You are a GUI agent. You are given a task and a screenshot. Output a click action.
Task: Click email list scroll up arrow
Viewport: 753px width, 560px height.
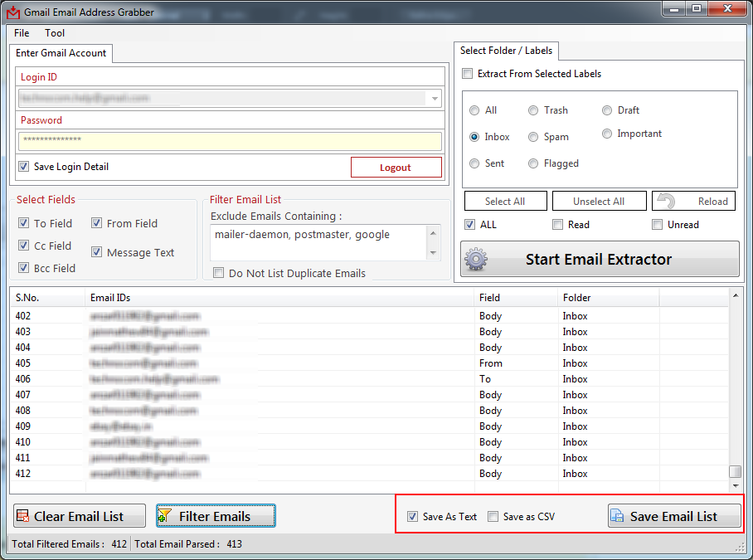pos(736,295)
